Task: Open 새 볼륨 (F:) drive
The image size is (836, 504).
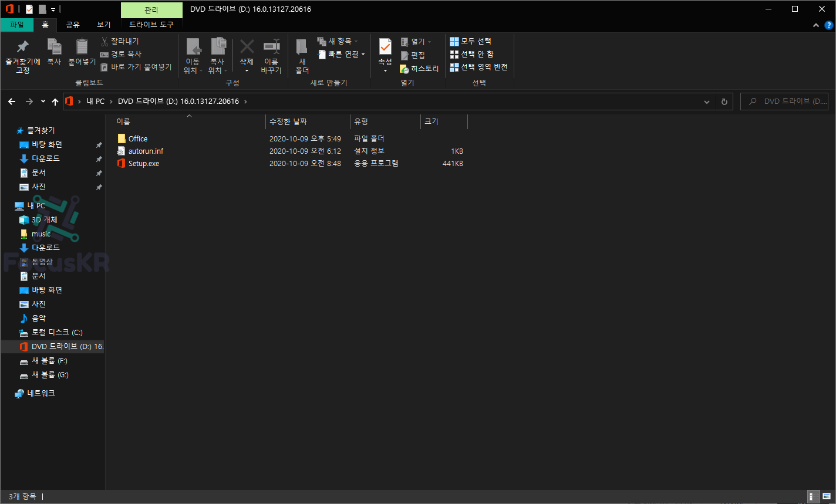Action: (43, 360)
